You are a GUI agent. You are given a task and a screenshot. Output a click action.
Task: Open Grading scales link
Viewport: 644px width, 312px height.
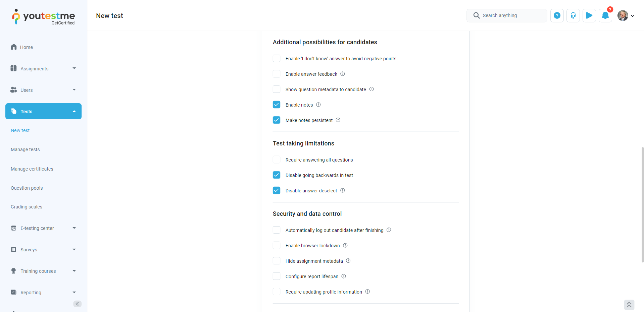click(x=27, y=207)
